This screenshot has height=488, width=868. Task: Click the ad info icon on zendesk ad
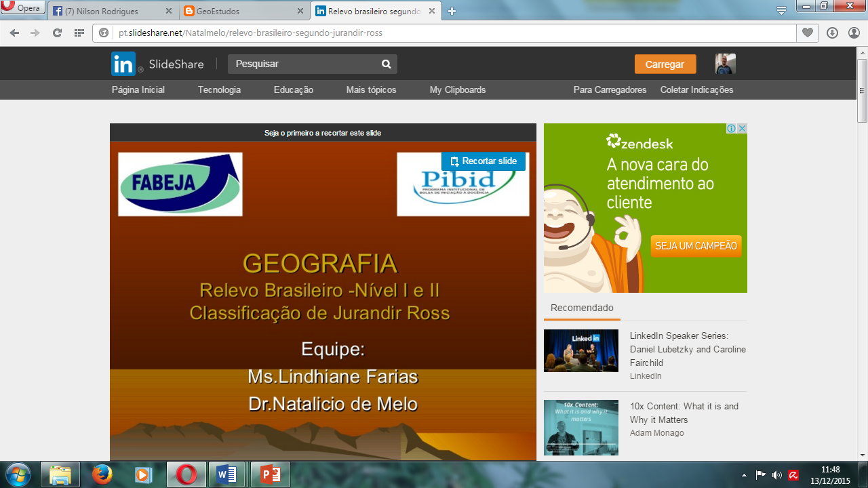732,129
